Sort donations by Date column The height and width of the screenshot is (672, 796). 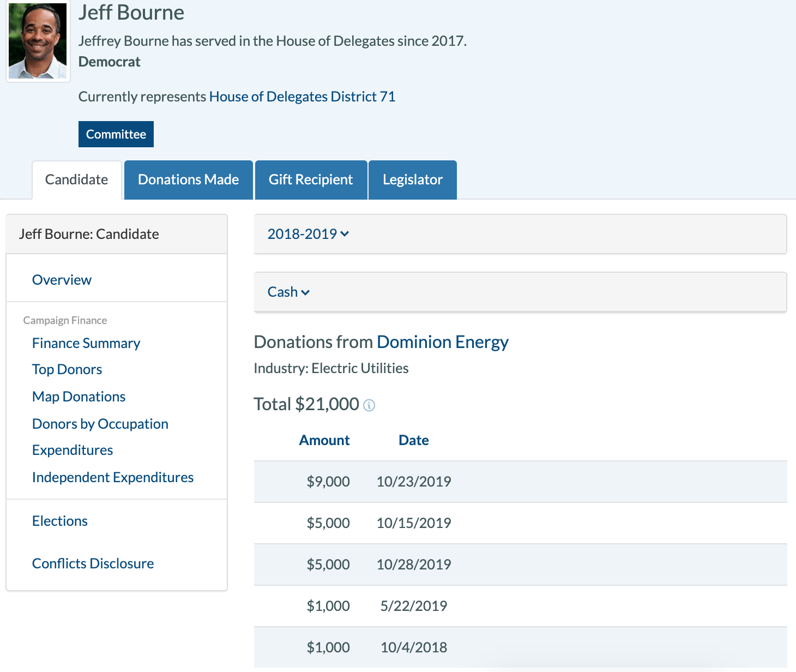[414, 440]
